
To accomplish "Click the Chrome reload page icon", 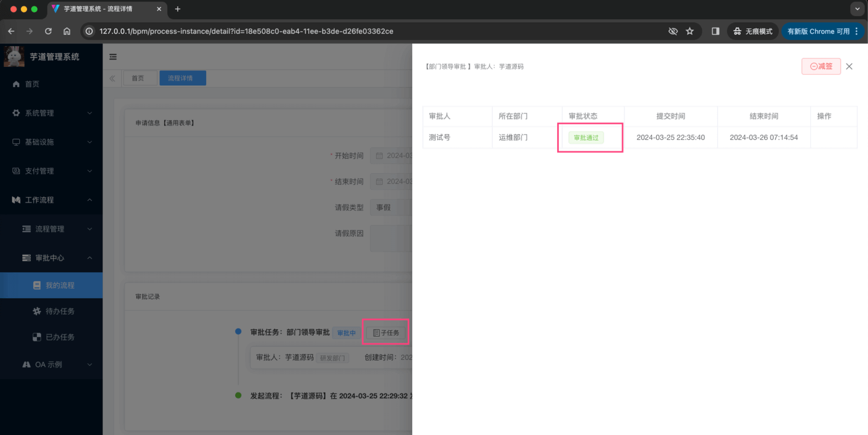I will 48,31.
